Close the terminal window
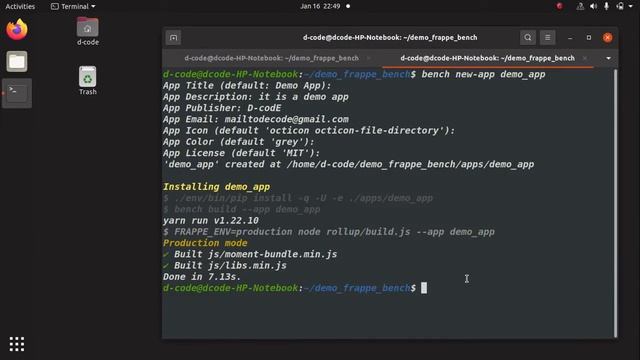This screenshot has height=360, width=640. click(607, 38)
